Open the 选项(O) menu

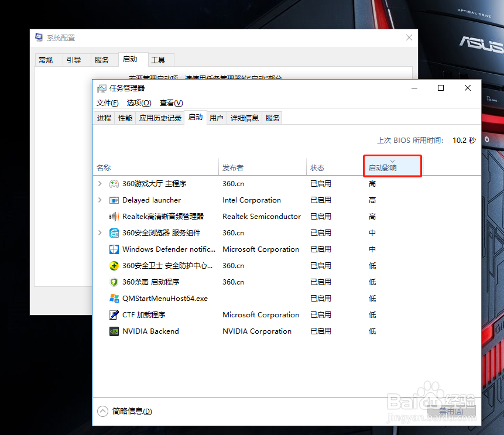pos(139,103)
